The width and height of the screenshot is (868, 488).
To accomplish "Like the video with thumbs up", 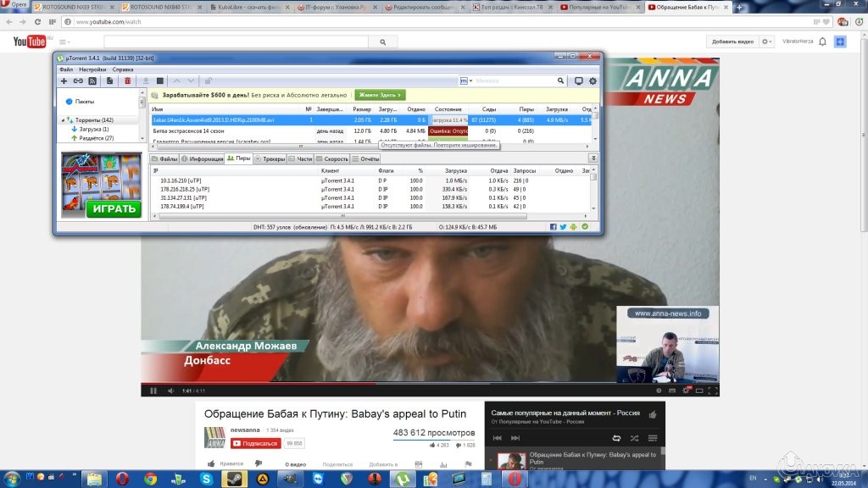I will (211, 463).
